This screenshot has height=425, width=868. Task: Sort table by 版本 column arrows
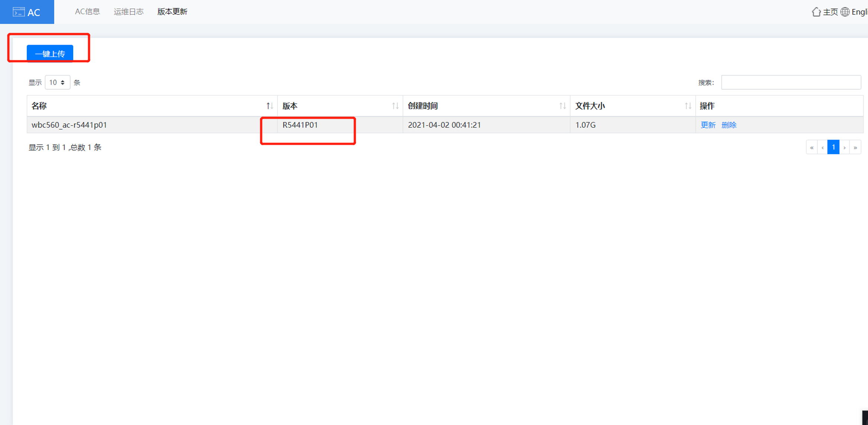click(395, 106)
